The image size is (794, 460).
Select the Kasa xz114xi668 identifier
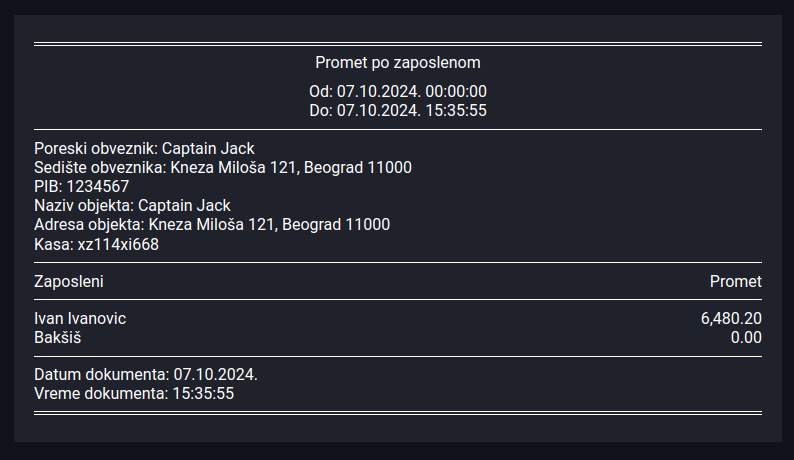tap(96, 244)
